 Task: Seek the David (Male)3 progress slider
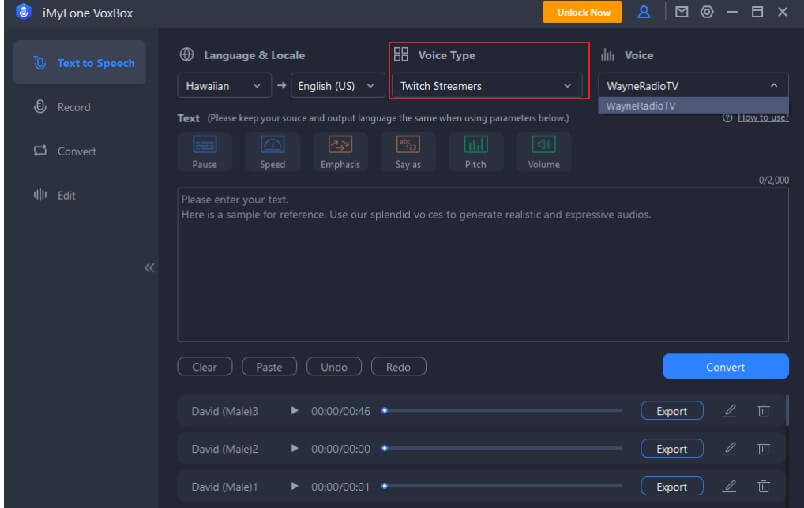(x=502, y=411)
